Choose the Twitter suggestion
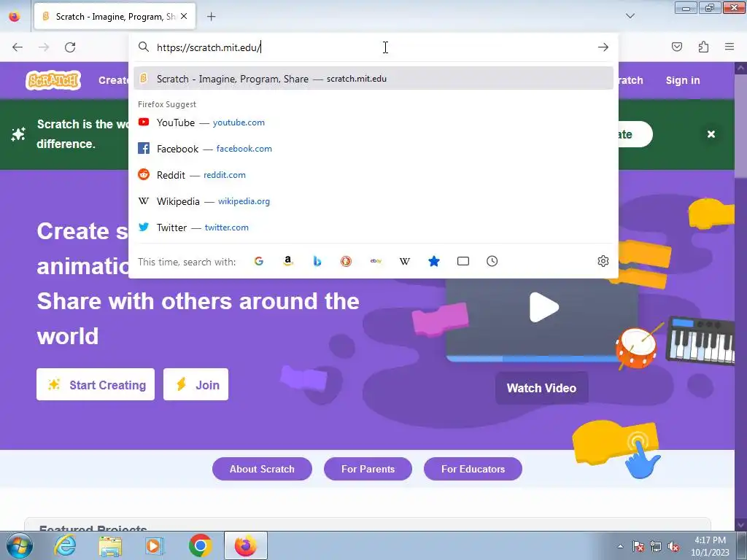747x560 pixels. 373,227
